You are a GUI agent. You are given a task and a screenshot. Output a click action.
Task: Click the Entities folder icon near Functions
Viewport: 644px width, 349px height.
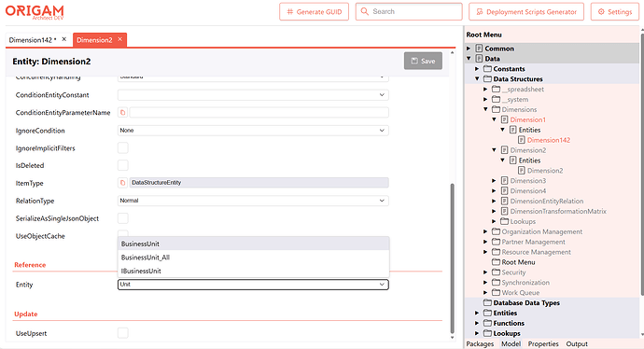(487, 313)
